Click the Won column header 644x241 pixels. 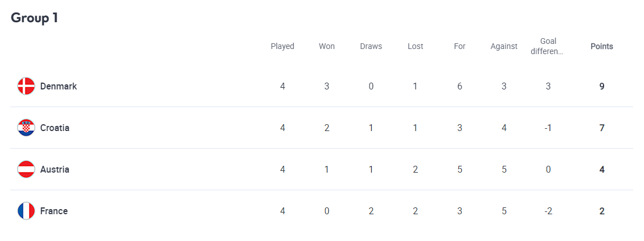pyautogui.click(x=327, y=47)
